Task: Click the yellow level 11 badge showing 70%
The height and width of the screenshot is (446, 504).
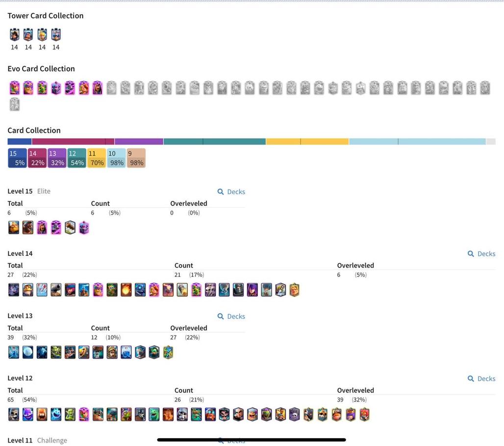Action: coord(97,158)
